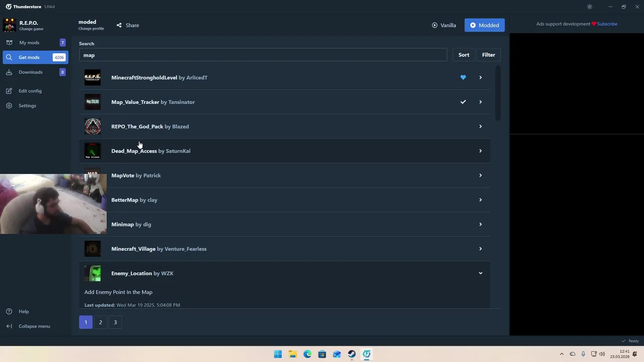Click the REPO_The_God_Pack mod icon
The height and width of the screenshot is (362, 644).
pos(93,126)
